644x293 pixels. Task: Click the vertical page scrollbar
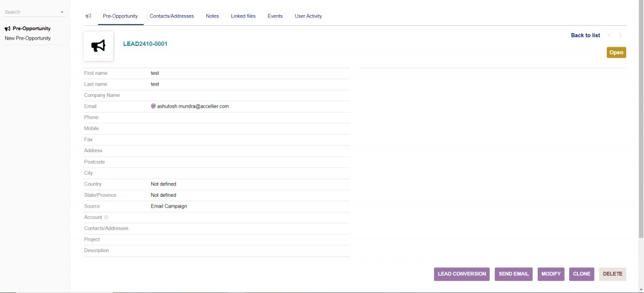pyautogui.click(x=641, y=119)
